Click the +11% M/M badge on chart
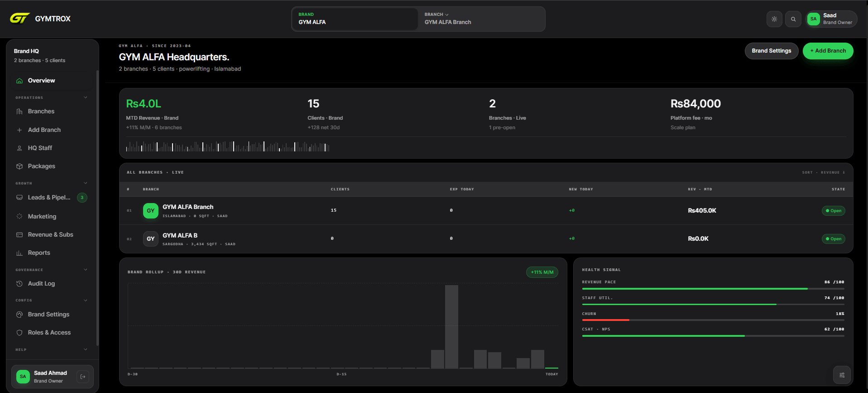868x393 pixels. (x=542, y=272)
